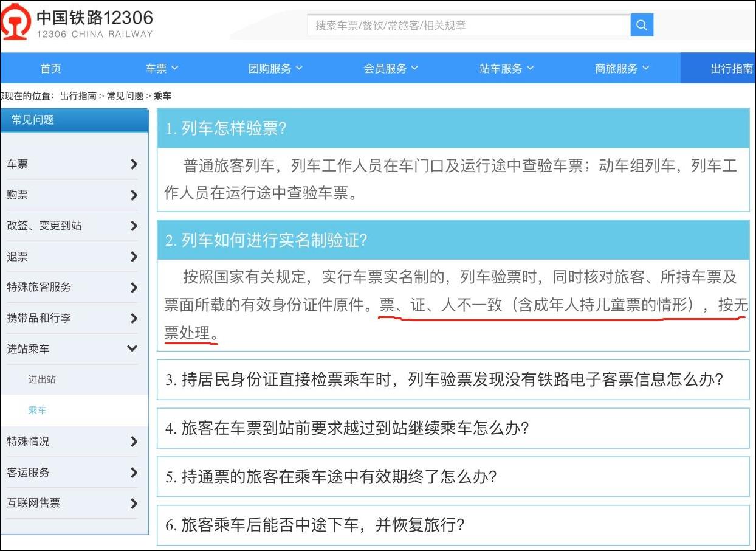This screenshot has width=756, height=551.
Task: Click the blue search magnifier button
Action: click(642, 26)
